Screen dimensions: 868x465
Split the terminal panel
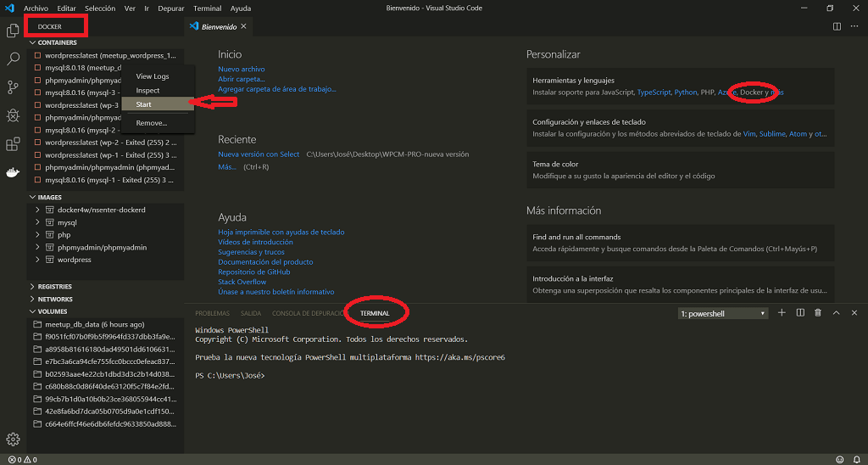click(800, 313)
